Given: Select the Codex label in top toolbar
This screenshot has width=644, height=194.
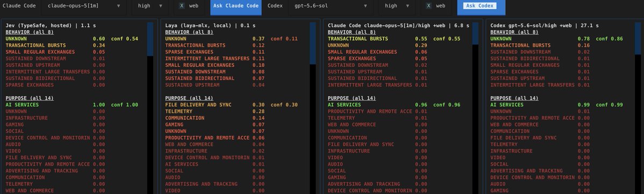Looking at the screenshot, I should (x=275, y=6).
